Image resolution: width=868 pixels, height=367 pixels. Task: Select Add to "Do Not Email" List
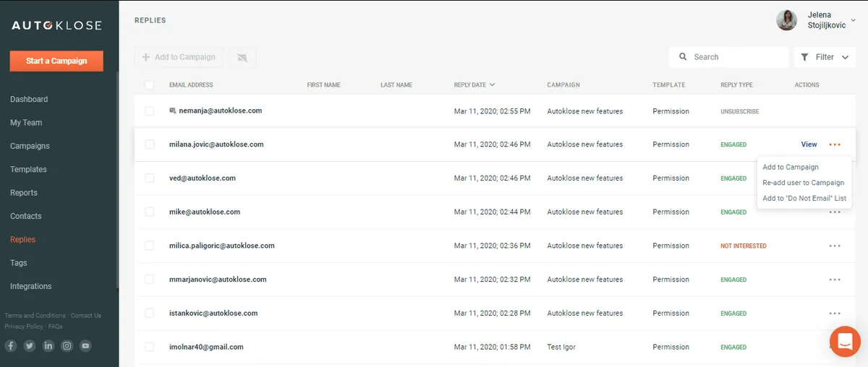pos(804,198)
